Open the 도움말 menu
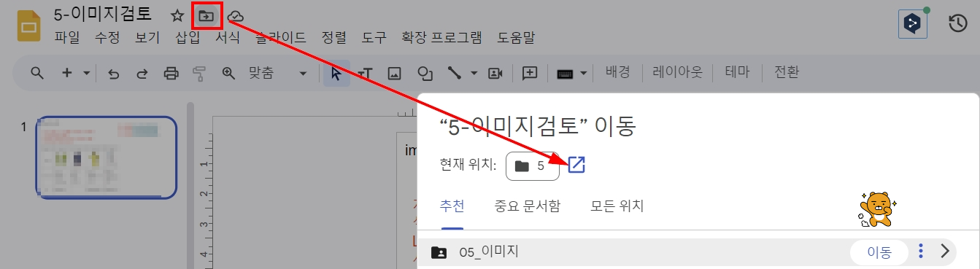Viewport: 980px width, 269px height. 516,38
